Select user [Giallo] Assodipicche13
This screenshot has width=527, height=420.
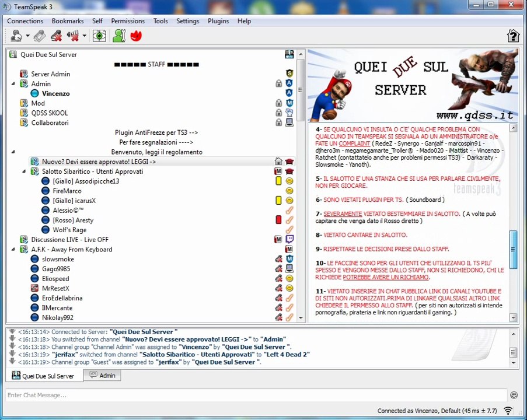(86, 181)
